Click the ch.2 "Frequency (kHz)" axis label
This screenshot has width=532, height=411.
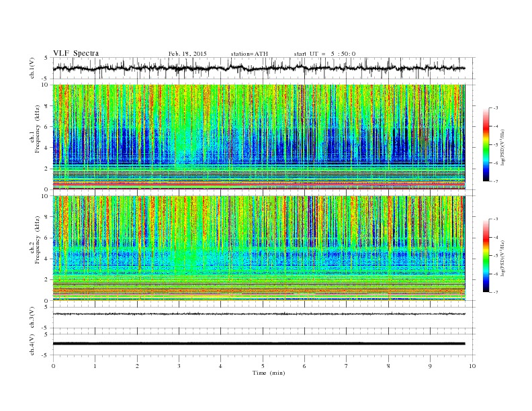pyautogui.click(x=37, y=240)
